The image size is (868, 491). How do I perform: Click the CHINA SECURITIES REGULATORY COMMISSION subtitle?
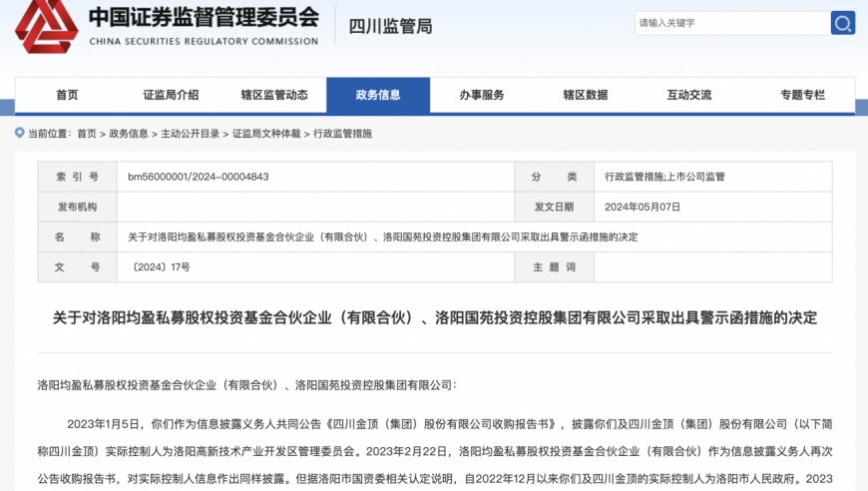204,42
